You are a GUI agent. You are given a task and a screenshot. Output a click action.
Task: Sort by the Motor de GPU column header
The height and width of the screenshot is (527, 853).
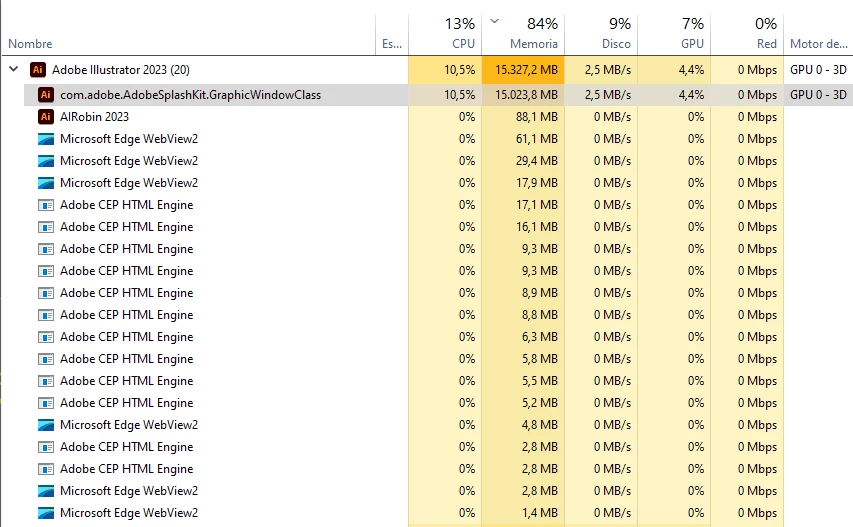coord(818,35)
